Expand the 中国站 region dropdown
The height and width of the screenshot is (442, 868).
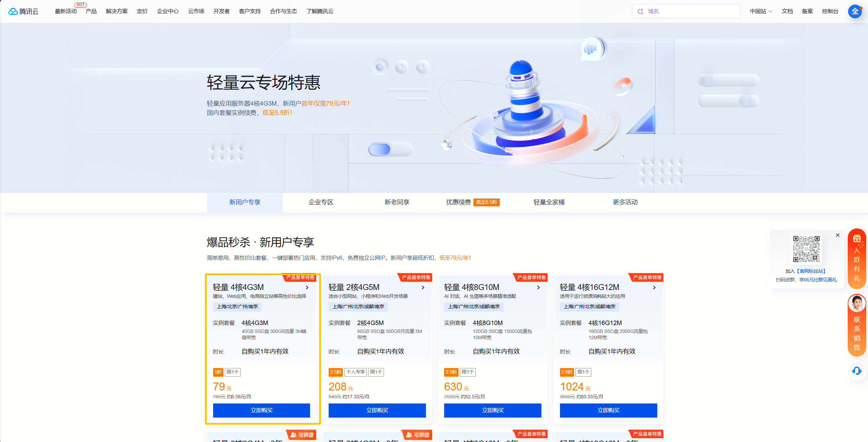[761, 11]
